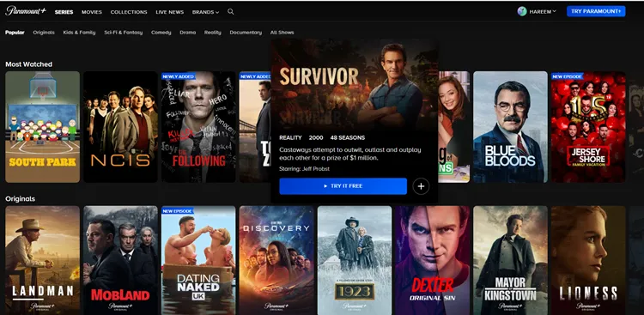Open COLLECTIONS in top navigation
The width and height of the screenshot is (644, 315).
point(129,12)
